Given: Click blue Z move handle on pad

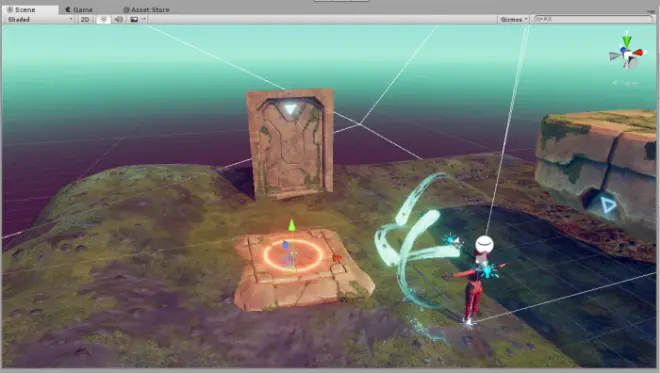Looking at the screenshot, I should [x=285, y=244].
